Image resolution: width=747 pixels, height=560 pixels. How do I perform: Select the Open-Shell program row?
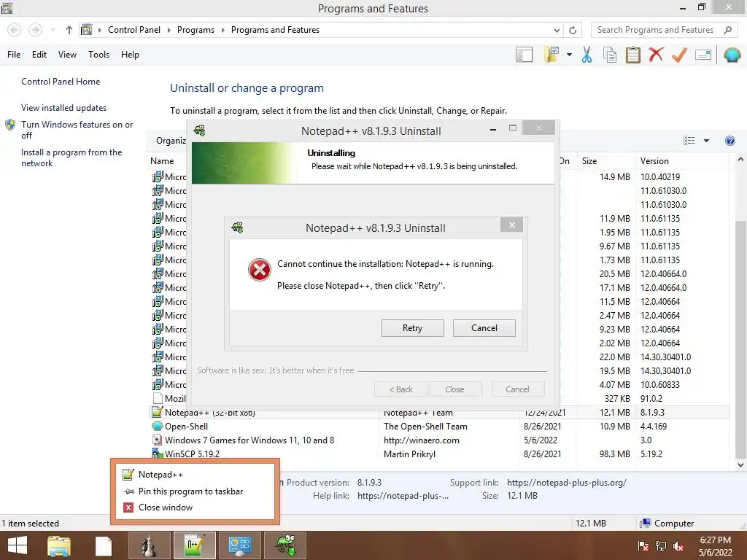[439, 426]
